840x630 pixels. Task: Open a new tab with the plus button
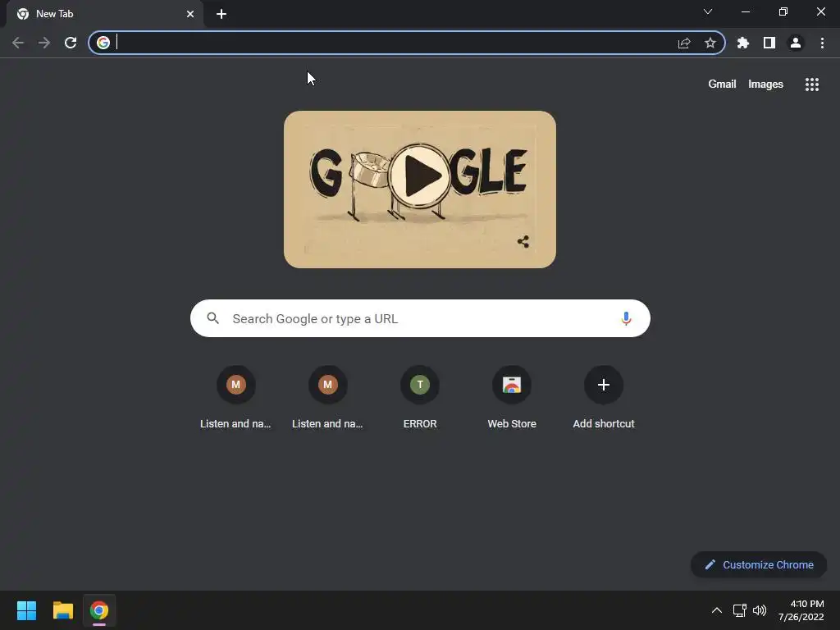[x=221, y=14]
